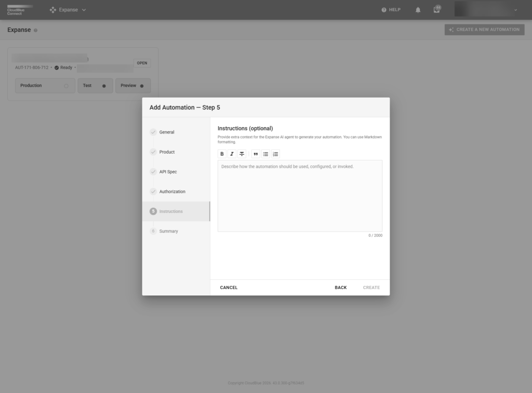Click the AUT-171-806-712 automation ID

pos(32,67)
